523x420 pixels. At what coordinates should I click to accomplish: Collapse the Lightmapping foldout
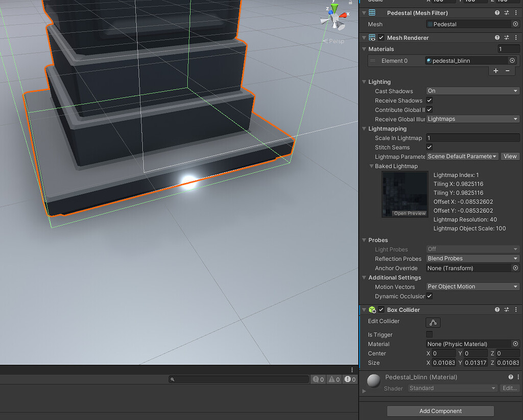[364, 128]
